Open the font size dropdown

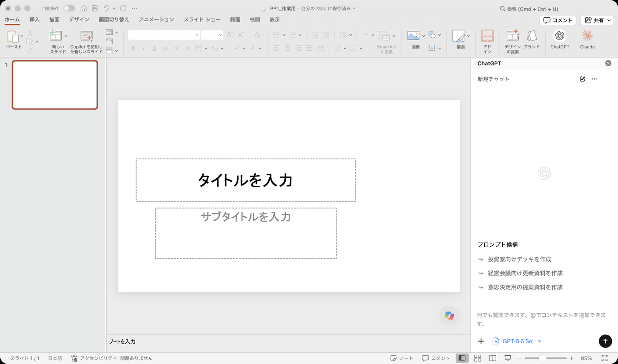pos(220,35)
